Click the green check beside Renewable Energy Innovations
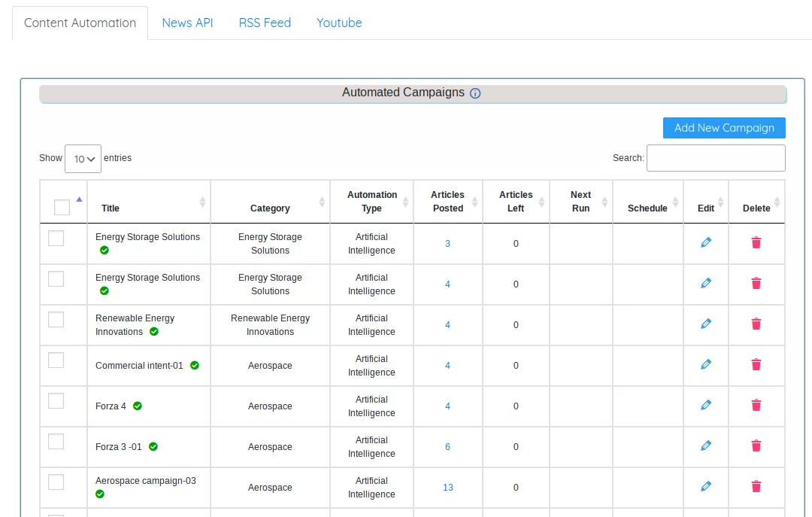Viewport: 812px width, 517px height. (154, 331)
